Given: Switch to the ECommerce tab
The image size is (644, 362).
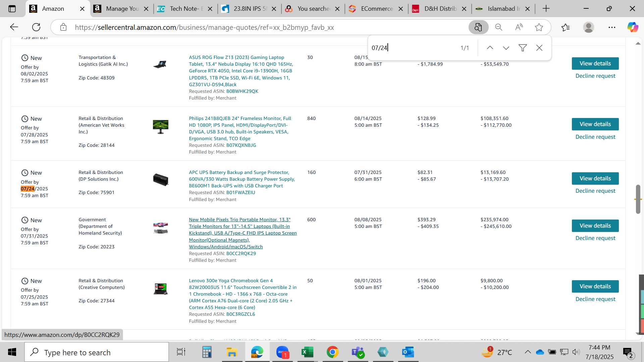Looking at the screenshot, I should [x=376, y=9].
